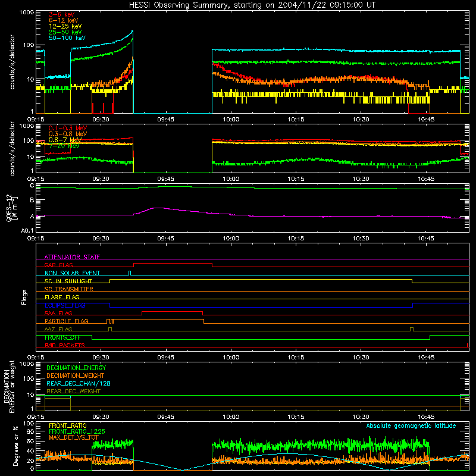The height and width of the screenshot is (476, 476).
Task: Click the HESSI Observing Summary plot title
Action: [x=252, y=5]
